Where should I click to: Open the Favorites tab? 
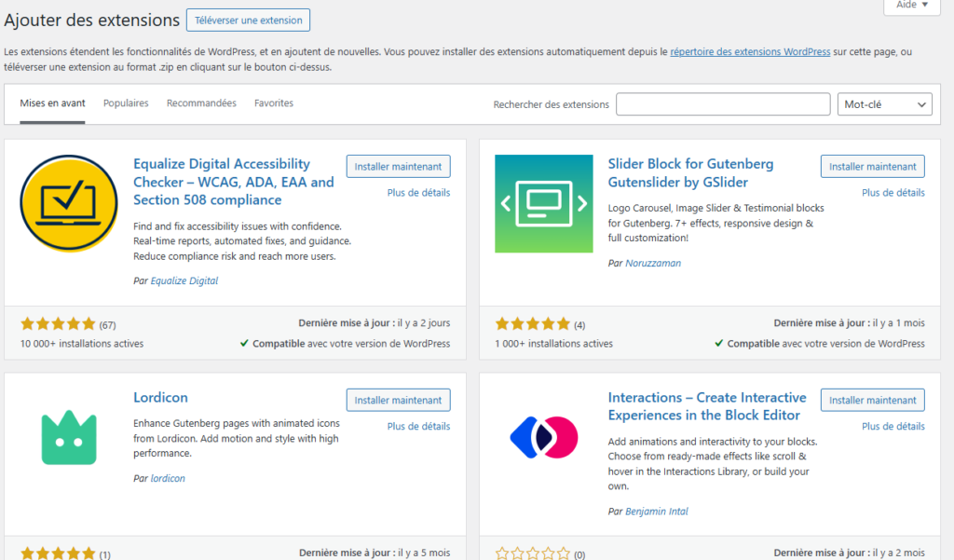[x=274, y=103]
